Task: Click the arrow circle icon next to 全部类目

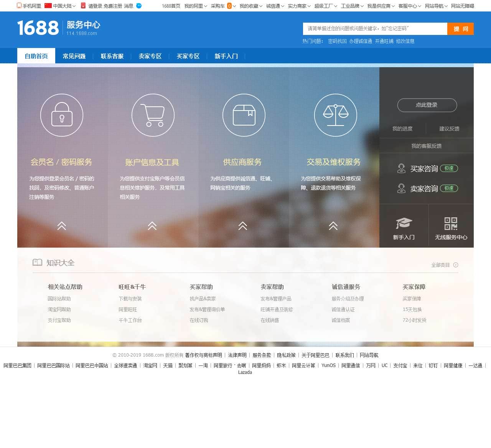Action: pyautogui.click(x=456, y=265)
